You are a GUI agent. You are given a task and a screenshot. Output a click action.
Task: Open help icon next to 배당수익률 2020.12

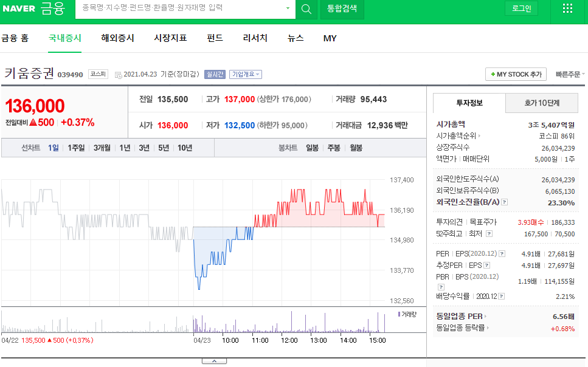coord(502,296)
